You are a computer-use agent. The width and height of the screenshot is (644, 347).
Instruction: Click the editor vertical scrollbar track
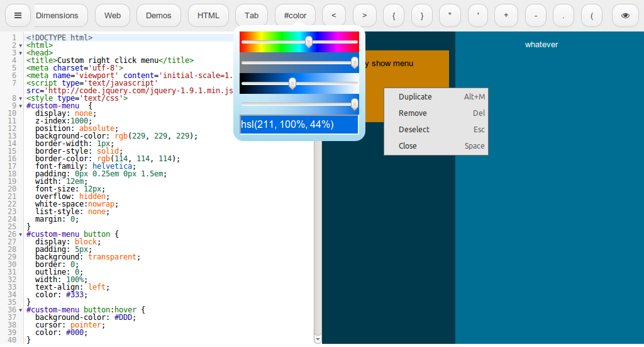coord(318,239)
